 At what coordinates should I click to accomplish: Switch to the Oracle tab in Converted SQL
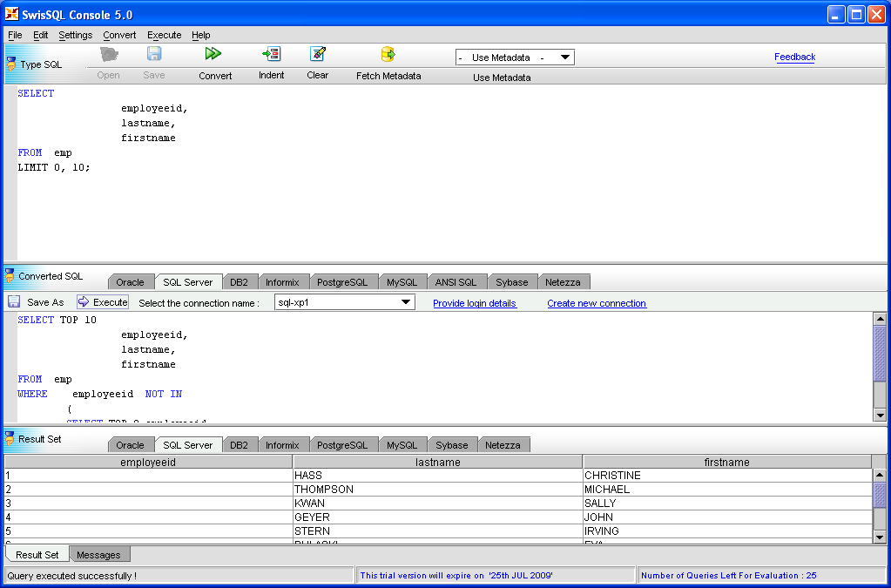coord(131,282)
